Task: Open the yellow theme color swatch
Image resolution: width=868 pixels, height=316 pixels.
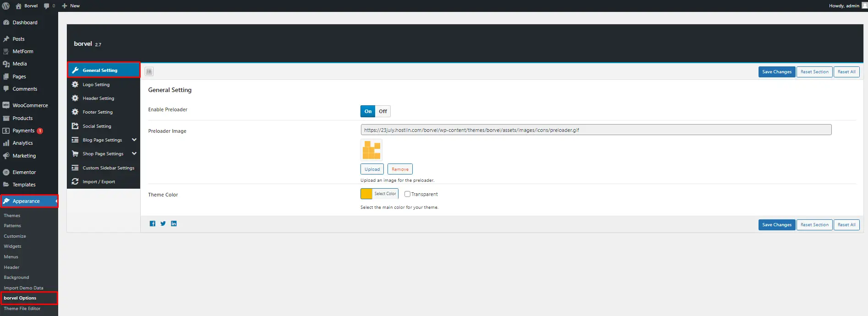Action: click(x=366, y=194)
